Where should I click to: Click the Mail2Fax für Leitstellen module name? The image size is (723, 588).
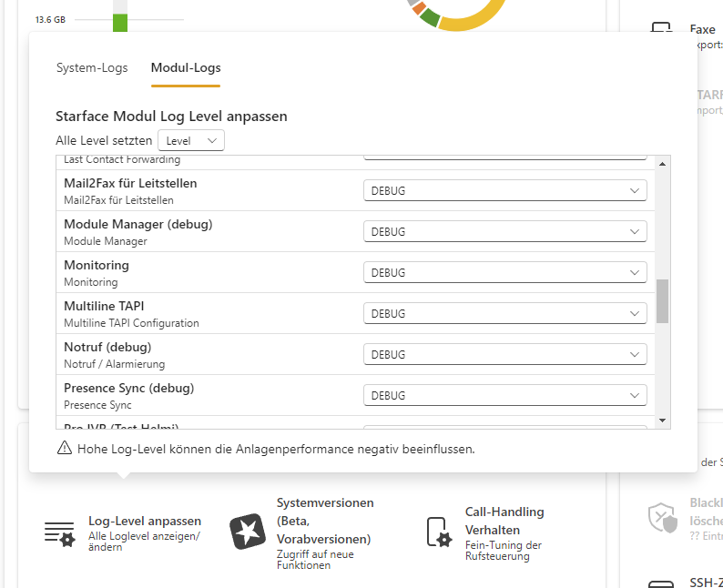[x=130, y=183]
